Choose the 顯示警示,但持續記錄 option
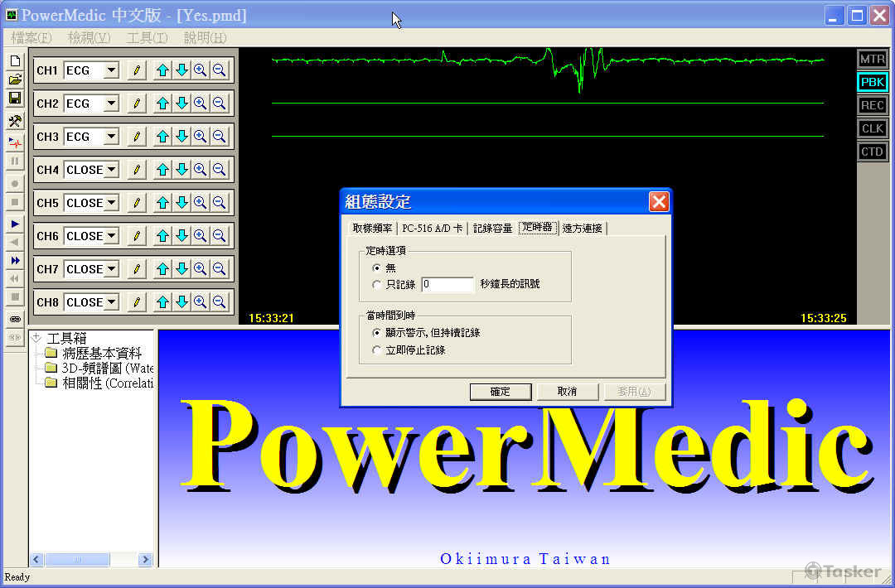Screen dimensions: 895x588 377,333
